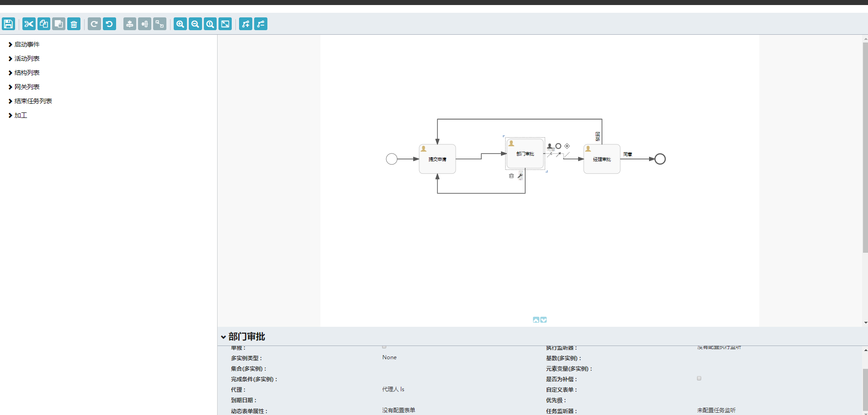Screen dimensions: 868x415
Task: Click the text annotation connector icon next to 部门审批
Action: [549, 155]
